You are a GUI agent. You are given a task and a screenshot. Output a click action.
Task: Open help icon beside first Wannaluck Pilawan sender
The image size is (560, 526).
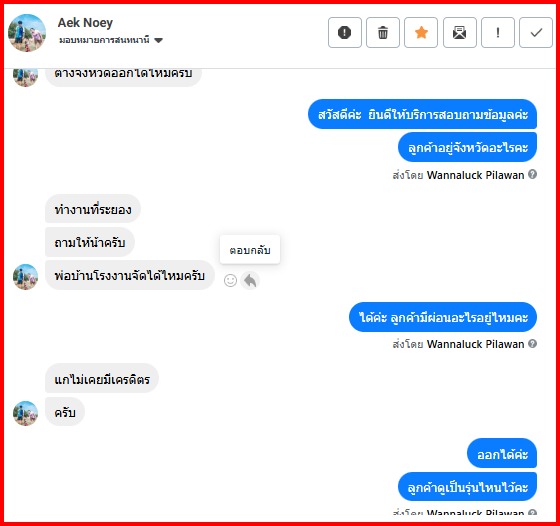[532, 174]
